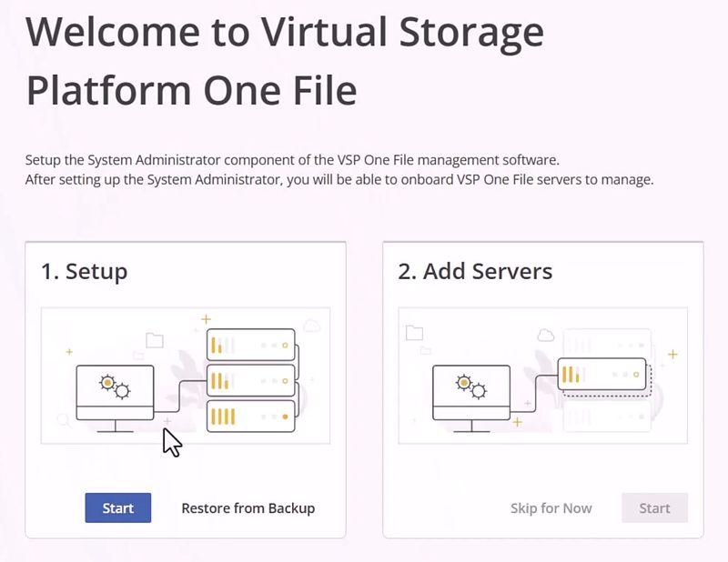Click the Add Servers illustration image
Screen dimensions: 728x562
click(542, 376)
